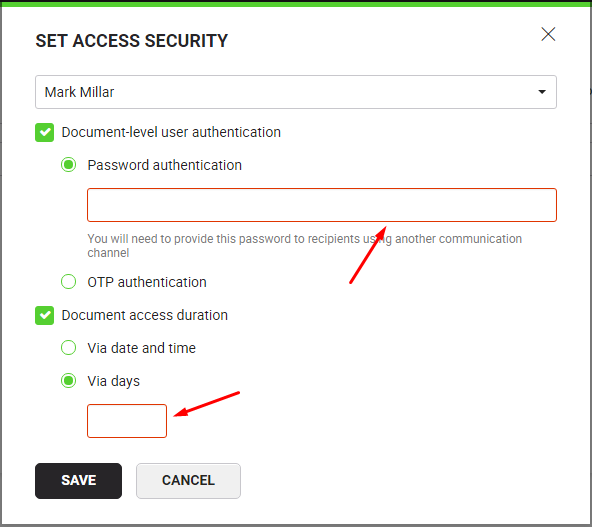The image size is (592, 527).
Task: Uncheck the Document-level user authentication checkbox
Action: point(45,133)
